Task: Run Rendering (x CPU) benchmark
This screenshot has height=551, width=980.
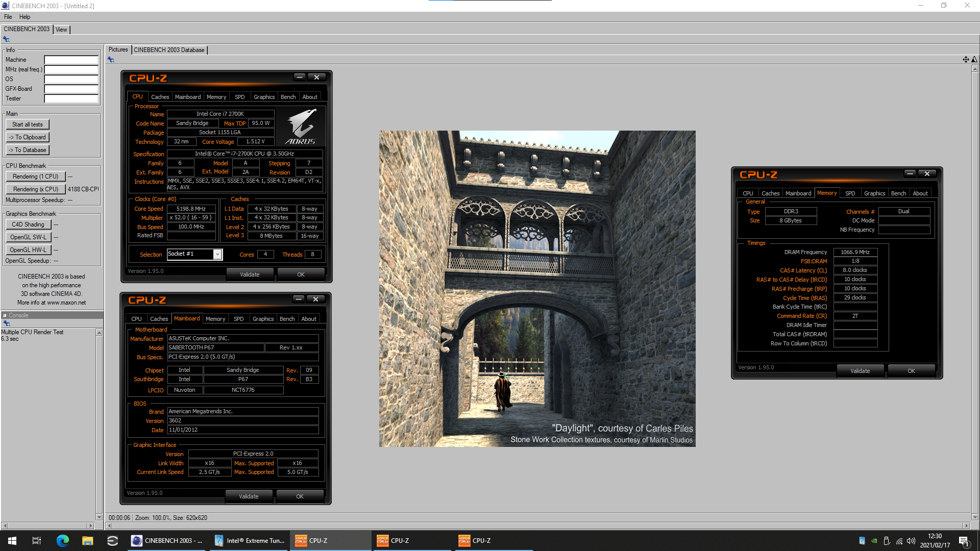Action: click(x=36, y=189)
